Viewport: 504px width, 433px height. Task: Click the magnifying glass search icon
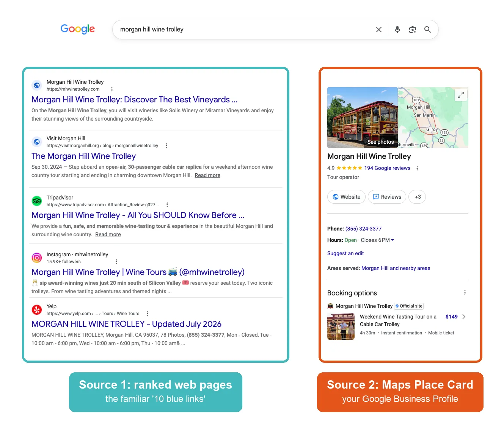click(427, 30)
